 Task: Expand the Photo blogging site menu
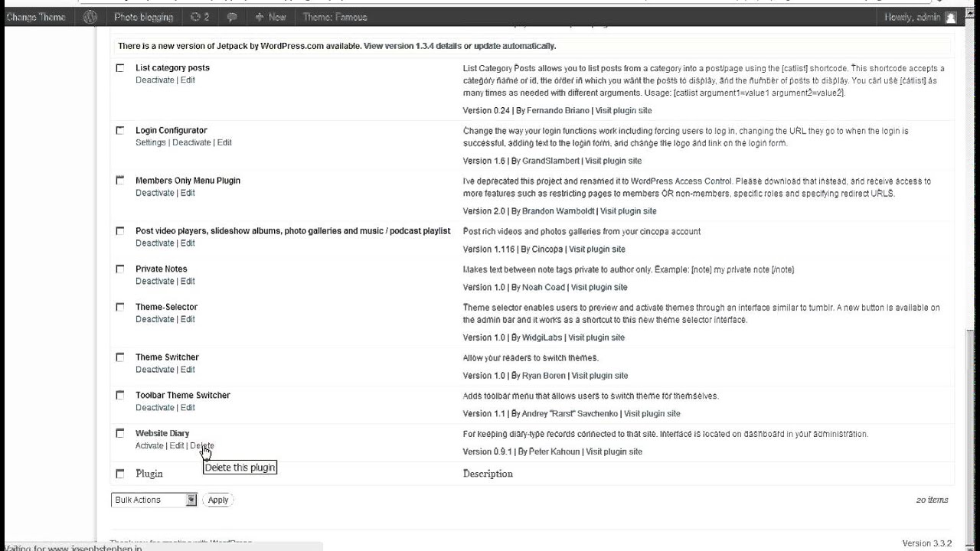[143, 17]
